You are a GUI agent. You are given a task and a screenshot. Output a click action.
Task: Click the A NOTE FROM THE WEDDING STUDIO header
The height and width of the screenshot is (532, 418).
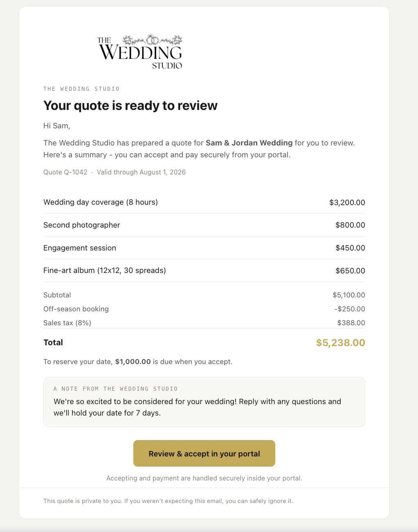pos(116,389)
